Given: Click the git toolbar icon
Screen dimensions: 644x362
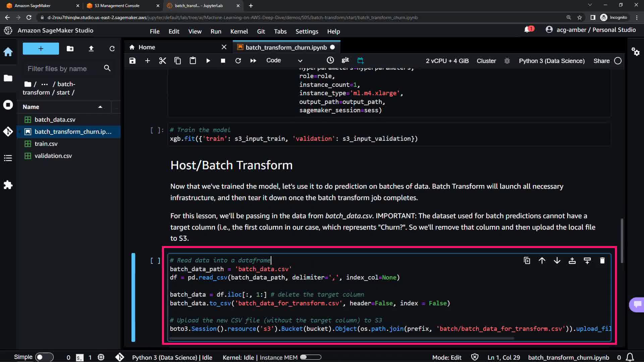Looking at the screenshot, I should (x=345, y=60).
